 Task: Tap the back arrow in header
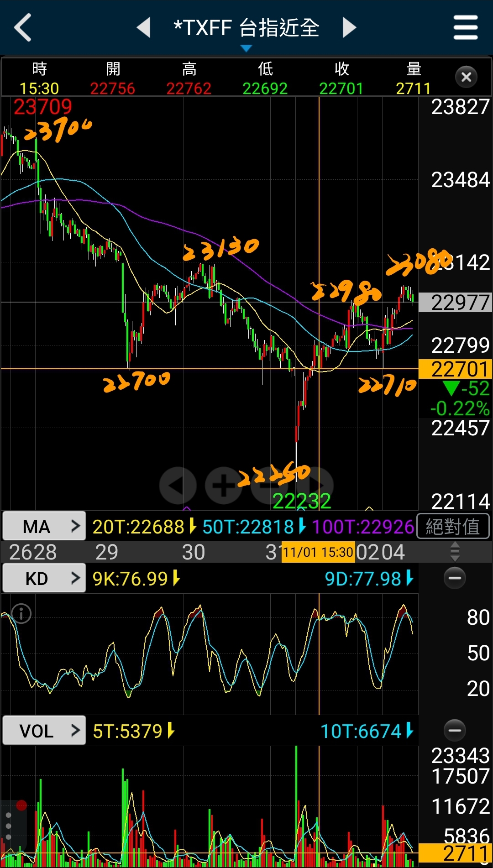point(23,27)
